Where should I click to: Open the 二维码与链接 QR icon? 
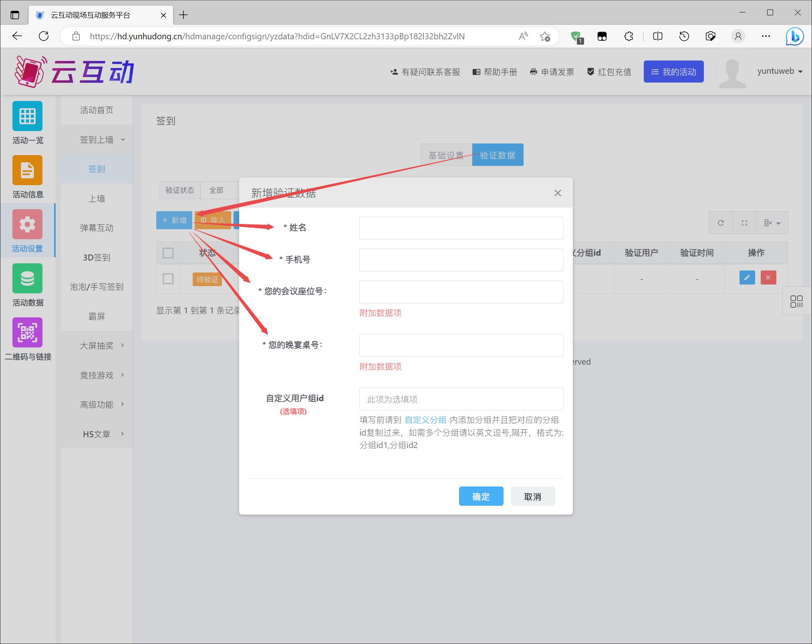[27, 332]
